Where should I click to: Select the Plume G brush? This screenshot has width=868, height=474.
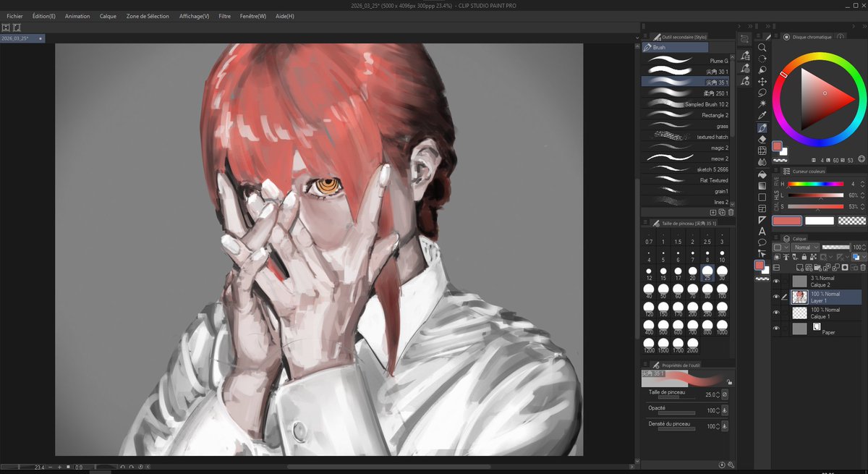pos(686,61)
